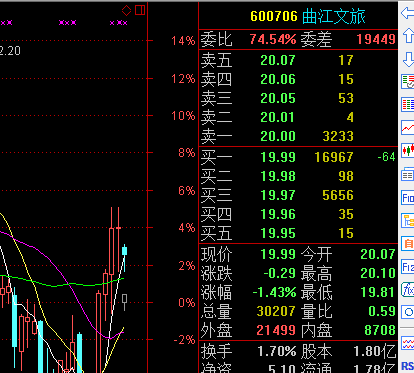Switch to the red intraday line chart icon
The height and width of the screenshot is (373, 414).
point(407,127)
